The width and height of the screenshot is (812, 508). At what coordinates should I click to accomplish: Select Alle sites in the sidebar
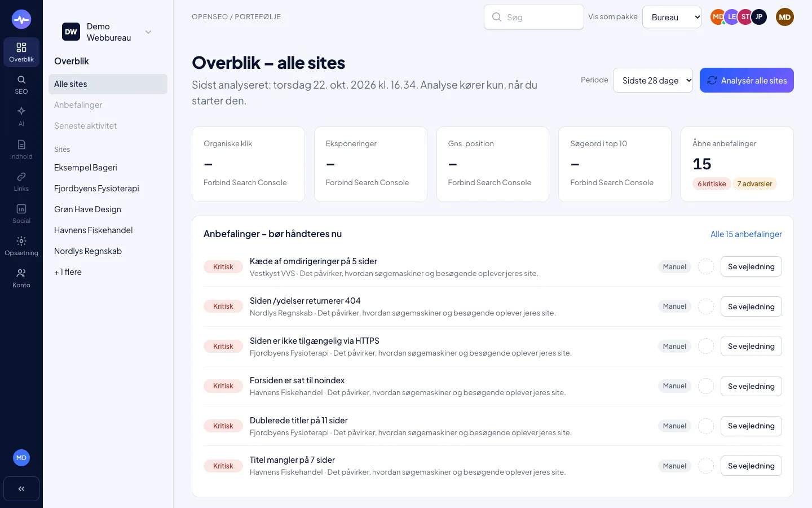(x=108, y=84)
